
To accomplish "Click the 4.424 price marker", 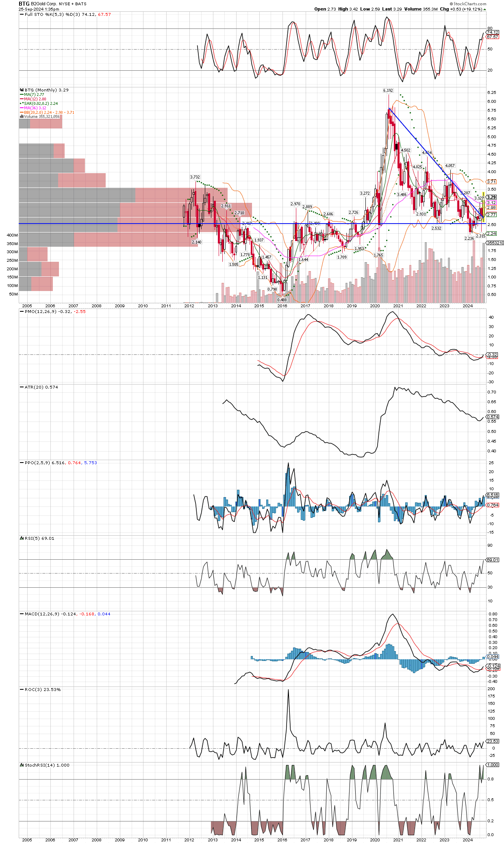I will tap(427, 153).
